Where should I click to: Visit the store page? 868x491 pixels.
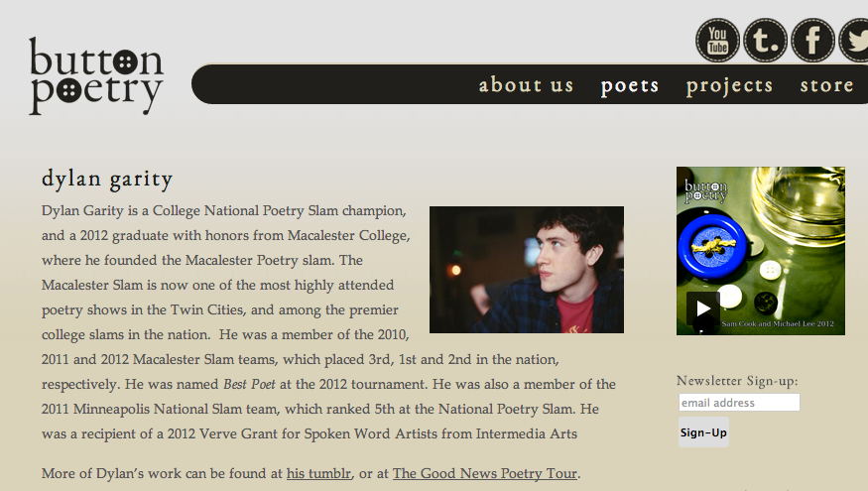826,85
